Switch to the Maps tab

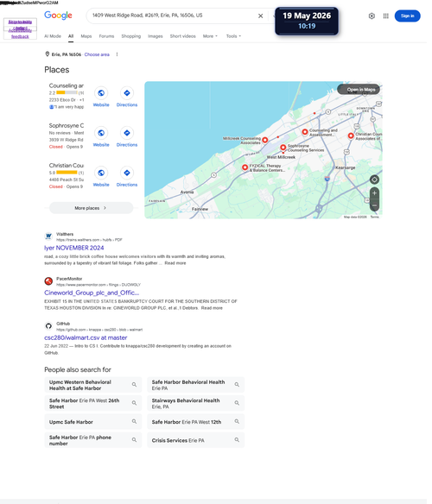(x=86, y=36)
